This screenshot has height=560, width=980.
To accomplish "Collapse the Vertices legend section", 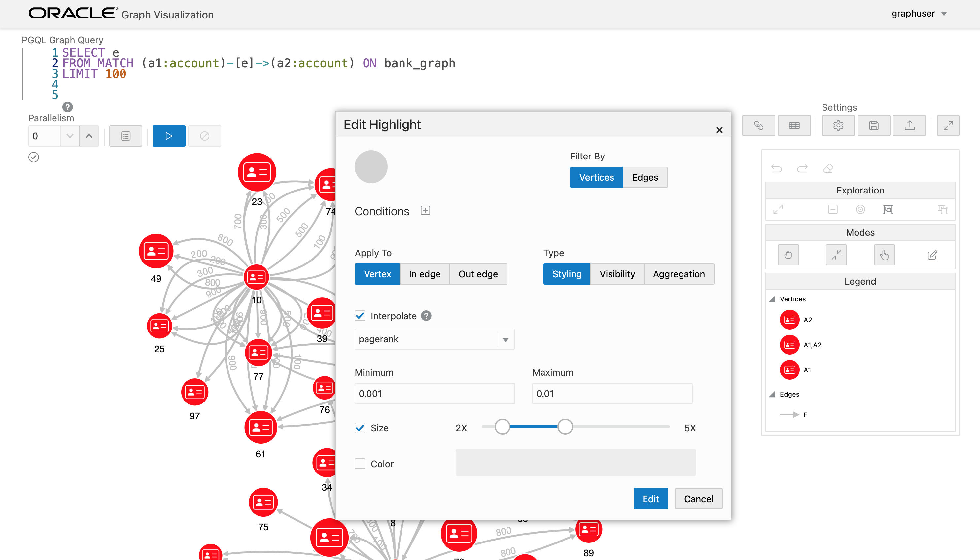I will [772, 299].
